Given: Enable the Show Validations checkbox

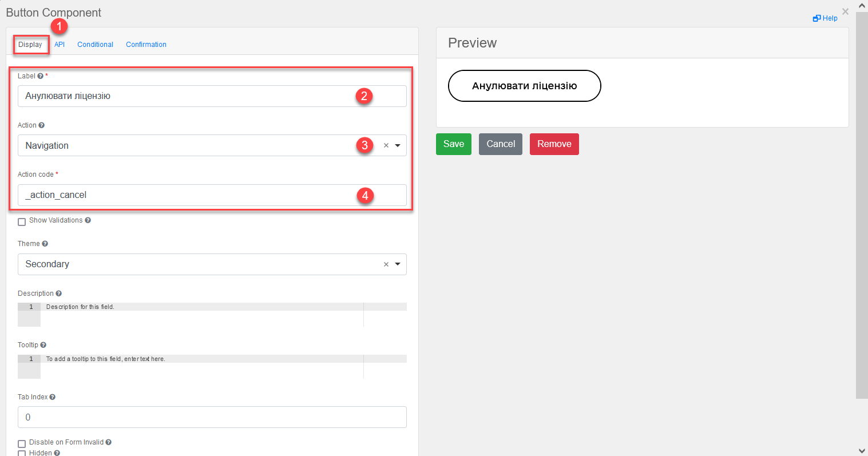Looking at the screenshot, I should click(22, 221).
